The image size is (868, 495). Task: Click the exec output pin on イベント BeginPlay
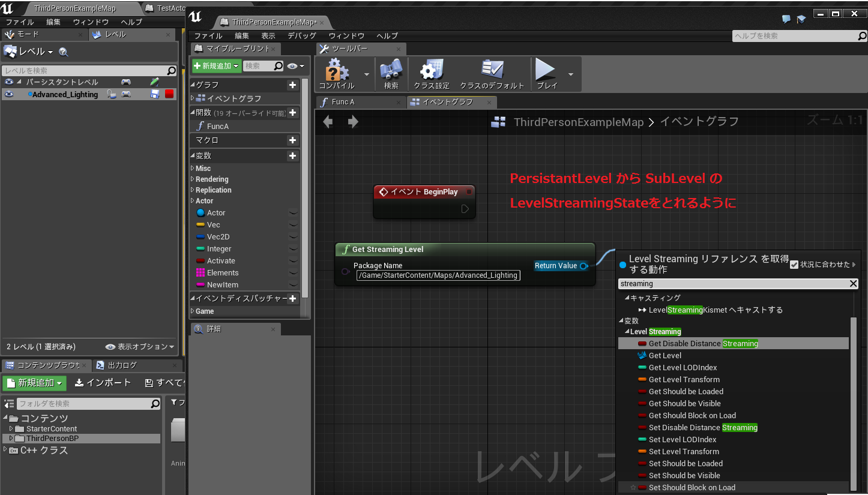pos(465,209)
